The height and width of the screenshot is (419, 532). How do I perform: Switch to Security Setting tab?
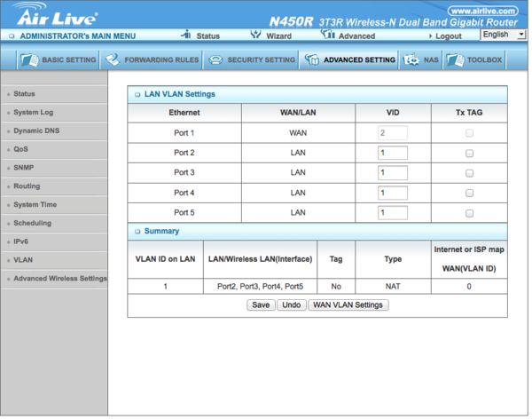click(251, 59)
